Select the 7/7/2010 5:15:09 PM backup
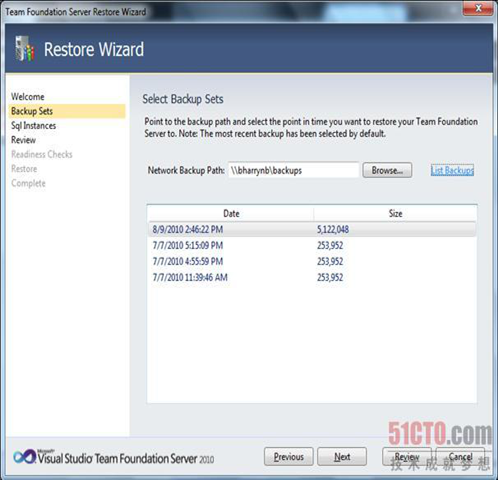 312,245
